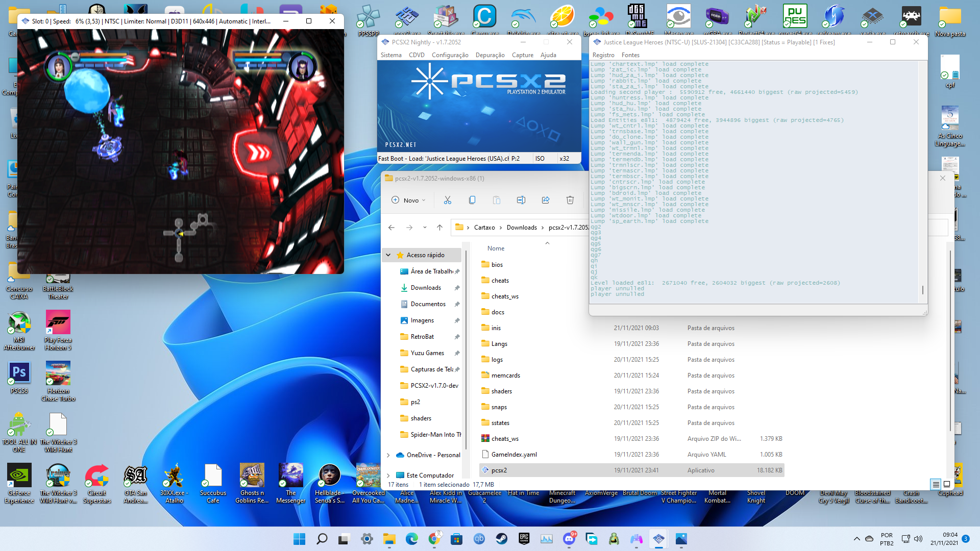Share pcsx2 using the share icon
The image size is (980, 551).
tap(546, 200)
